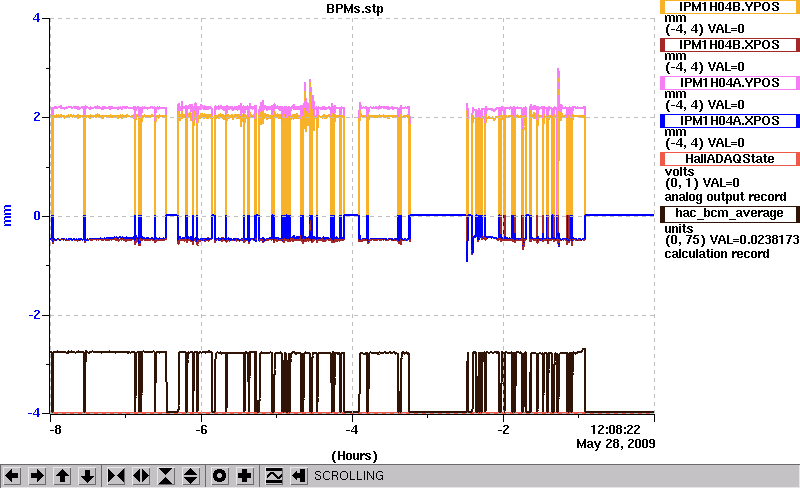Click the vertical zoom-in hourglass icon

(166, 476)
